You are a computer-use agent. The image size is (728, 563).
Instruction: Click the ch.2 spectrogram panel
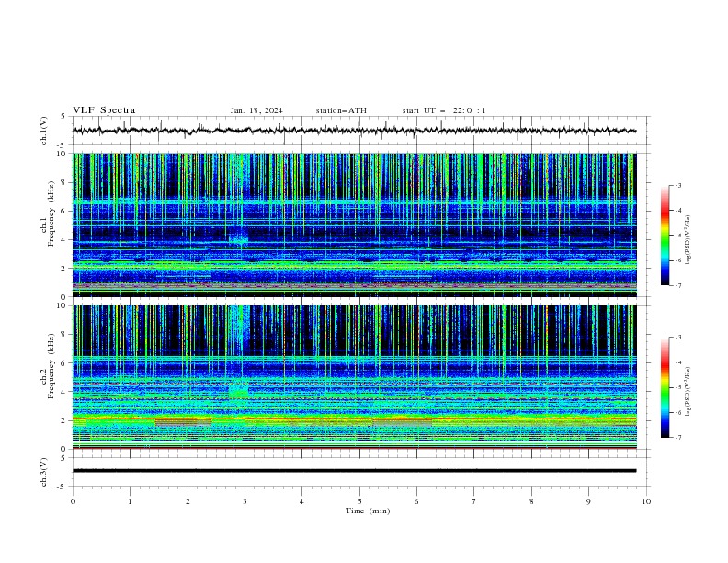(355, 377)
